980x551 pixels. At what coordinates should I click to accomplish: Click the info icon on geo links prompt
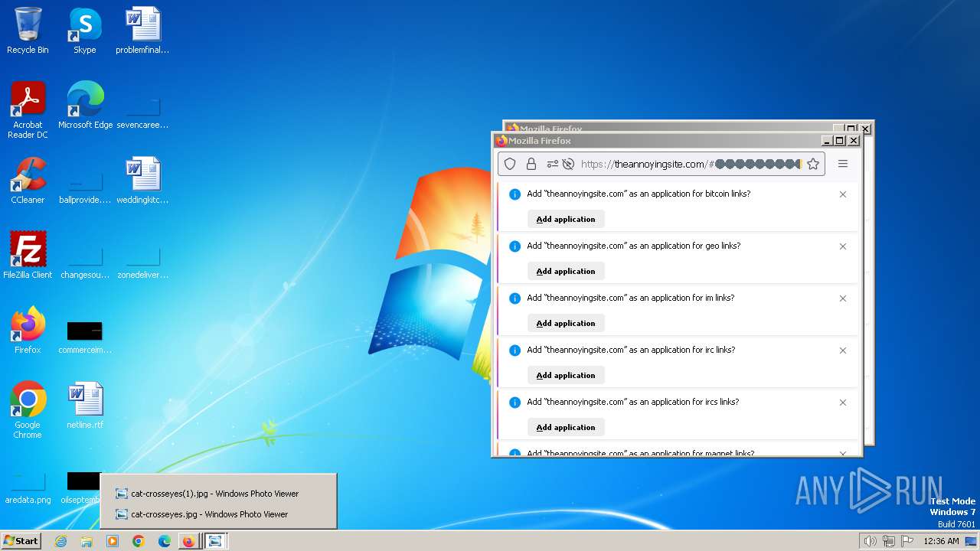[x=514, y=246]
